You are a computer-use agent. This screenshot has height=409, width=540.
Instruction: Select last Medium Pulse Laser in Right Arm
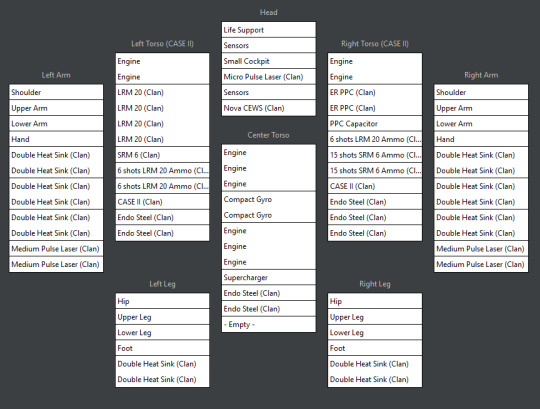(481, 264)
